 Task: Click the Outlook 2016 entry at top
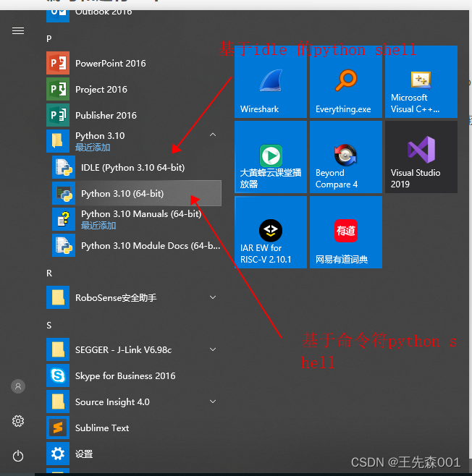coord(134,16)
